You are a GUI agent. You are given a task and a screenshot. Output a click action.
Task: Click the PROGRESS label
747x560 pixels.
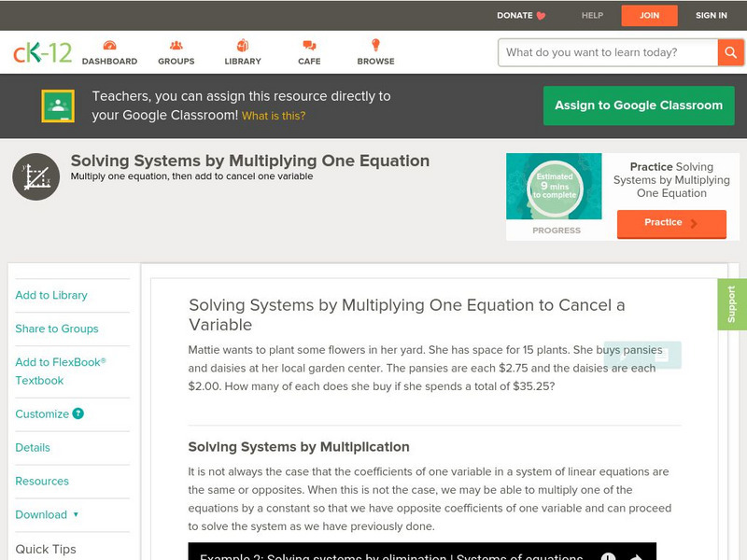pyautogui.click(x=557, y=231)
